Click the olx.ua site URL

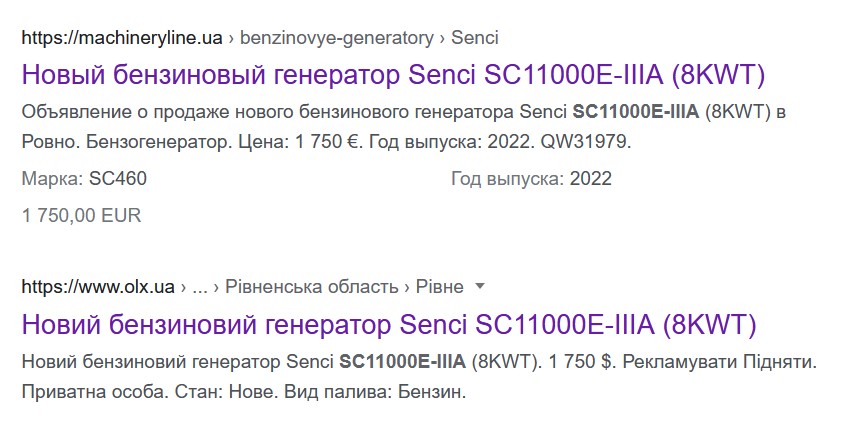pos(98,287)
